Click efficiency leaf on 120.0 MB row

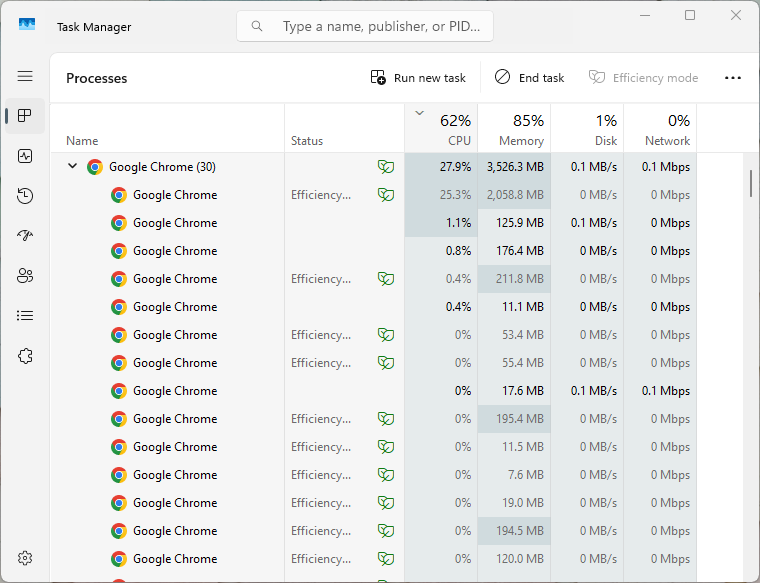coord(386,559)
